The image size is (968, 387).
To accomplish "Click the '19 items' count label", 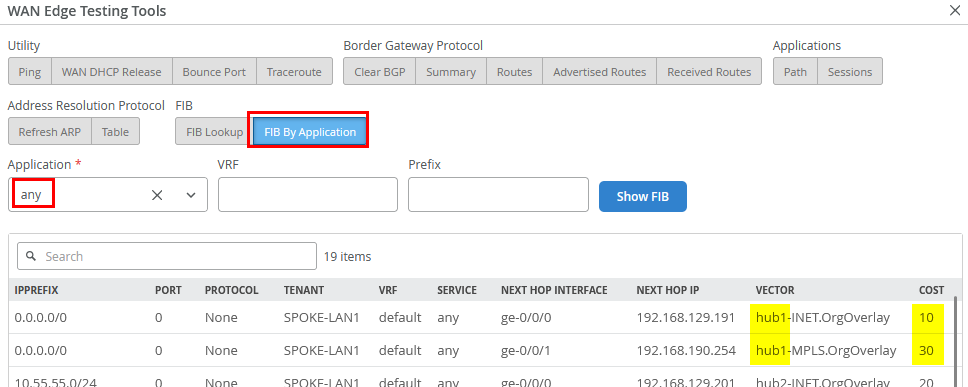I will pos(348,256).
